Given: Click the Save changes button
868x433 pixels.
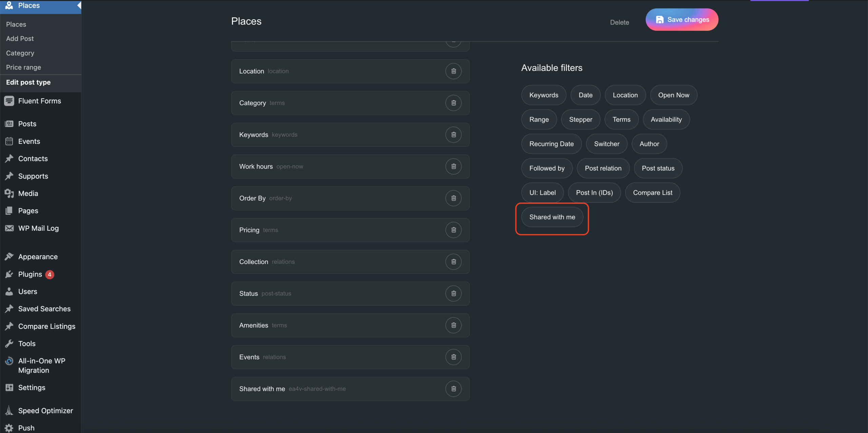Looking at the screenshot, I should pos(682,20).
